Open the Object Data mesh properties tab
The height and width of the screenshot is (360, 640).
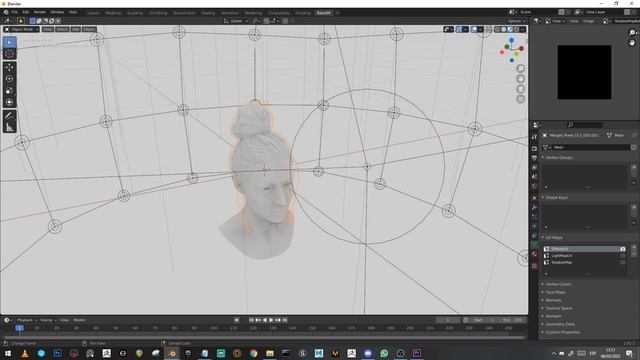click(x=534, y=244)
